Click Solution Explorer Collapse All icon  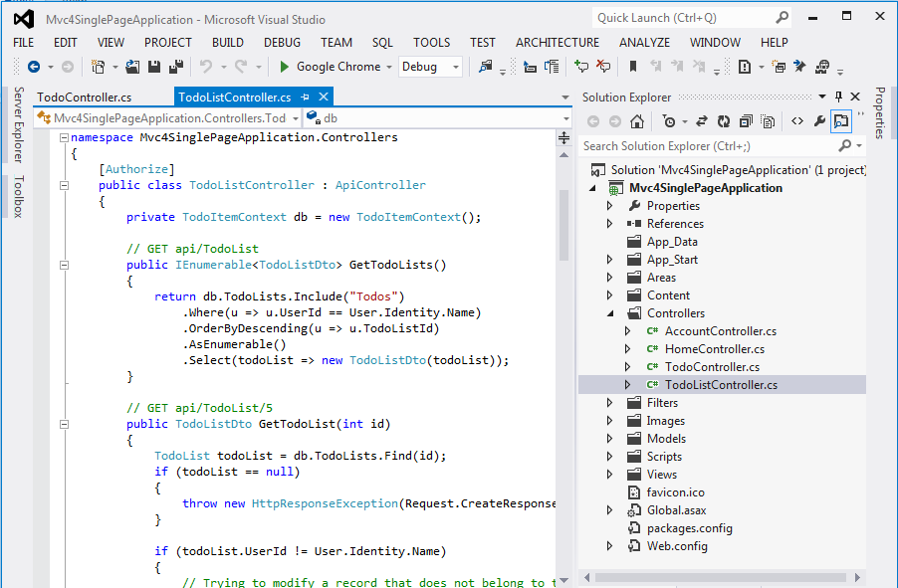[x=746, y=121]
